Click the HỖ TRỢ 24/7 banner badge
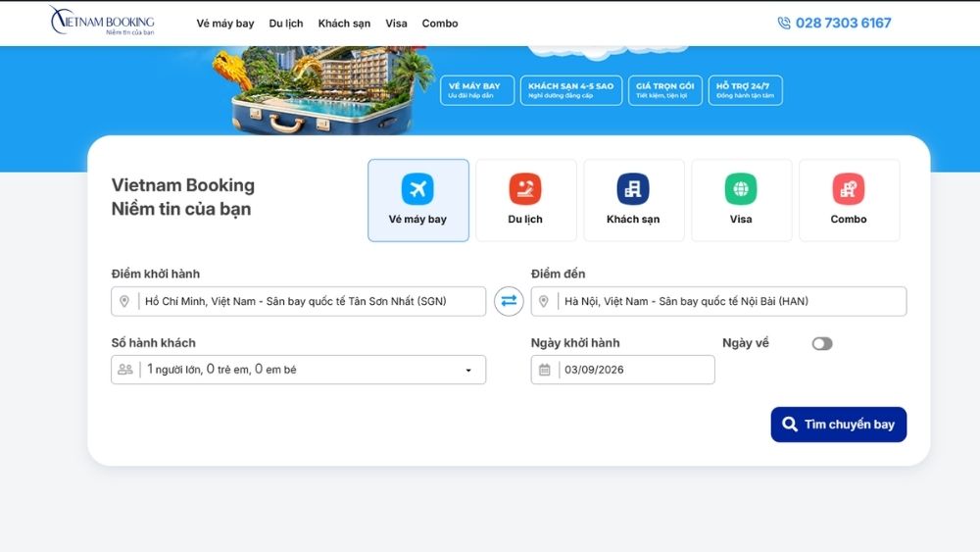Viewport: 980px width, 552px height. tap(745, 90)
